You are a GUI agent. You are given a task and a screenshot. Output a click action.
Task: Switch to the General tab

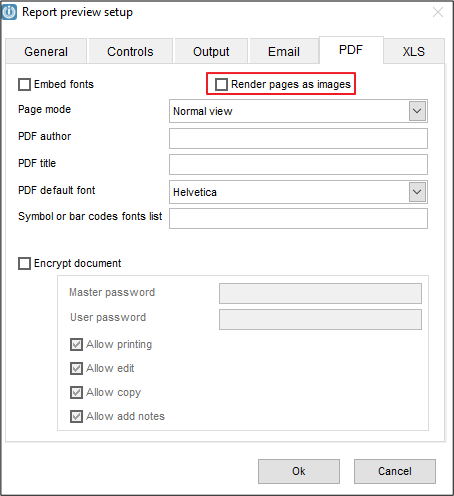[x=46, y=51]
